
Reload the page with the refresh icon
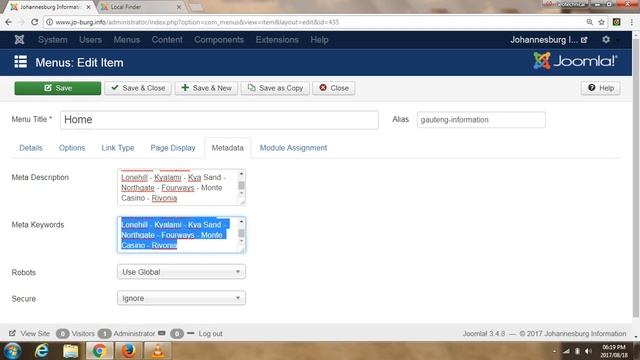[x=35, y=22]
